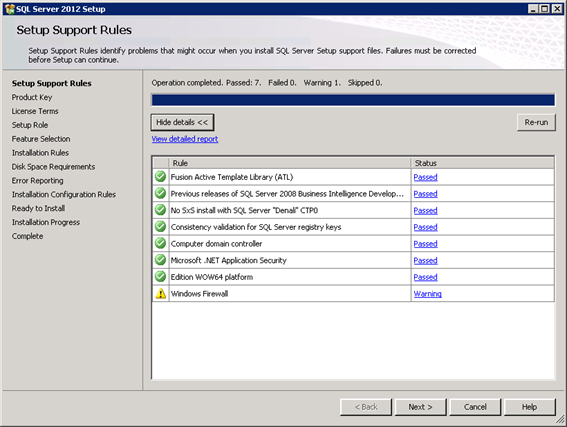This screenshot has width=567, height=427.
Task: Click green check icon beside Computer domain controller
Action: [160, 243]
